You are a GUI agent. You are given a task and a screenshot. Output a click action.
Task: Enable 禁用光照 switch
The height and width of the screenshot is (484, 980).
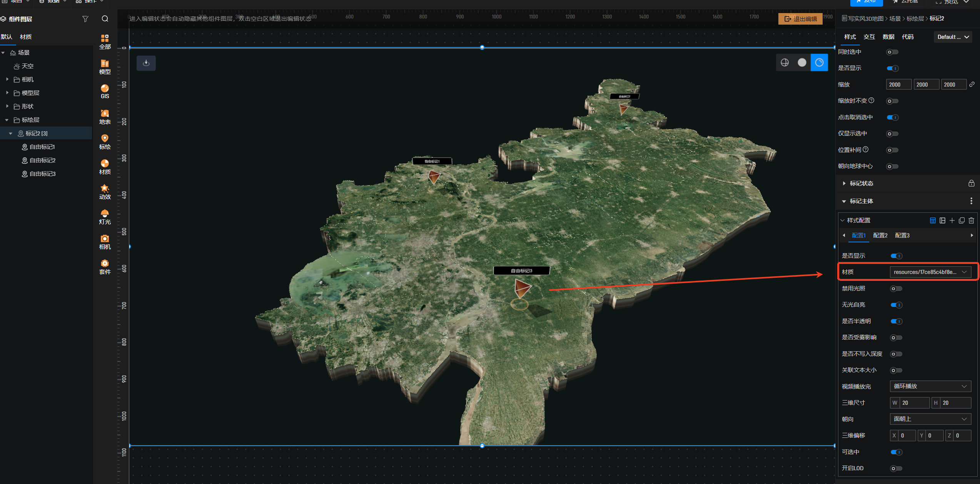point(896,289)
